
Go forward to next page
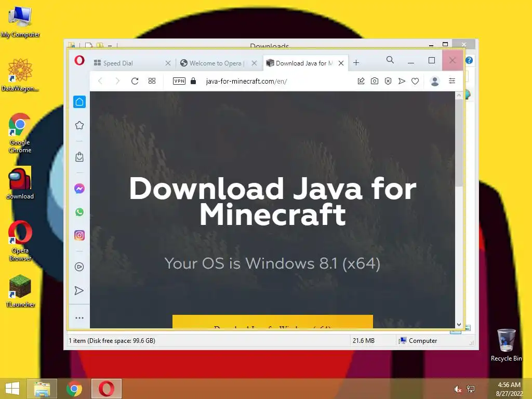(x=117, y=81)
